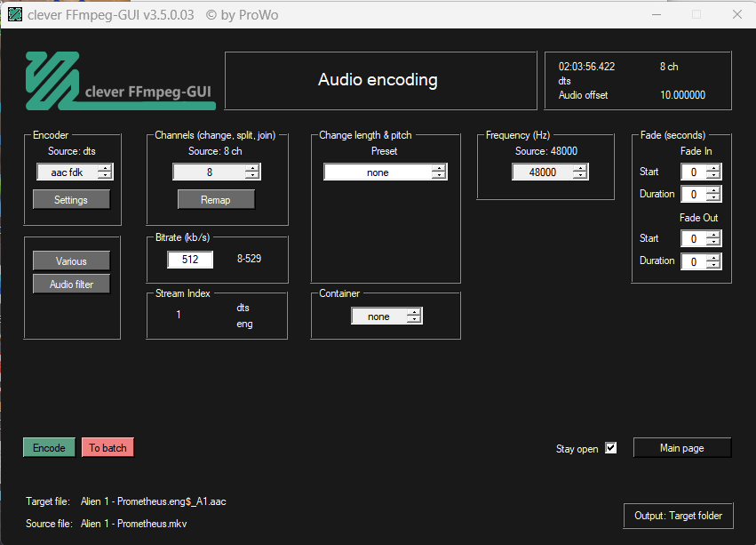Step the channel count down

(252, 176)
